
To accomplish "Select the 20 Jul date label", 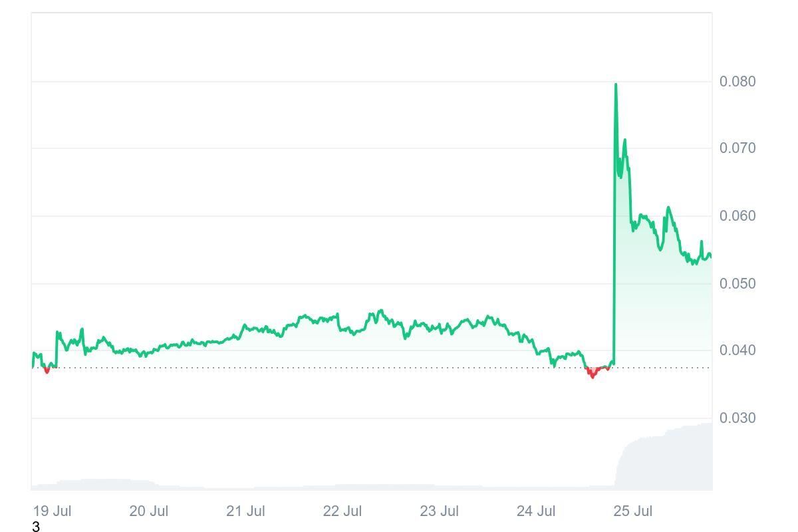I will pos(148,511).
